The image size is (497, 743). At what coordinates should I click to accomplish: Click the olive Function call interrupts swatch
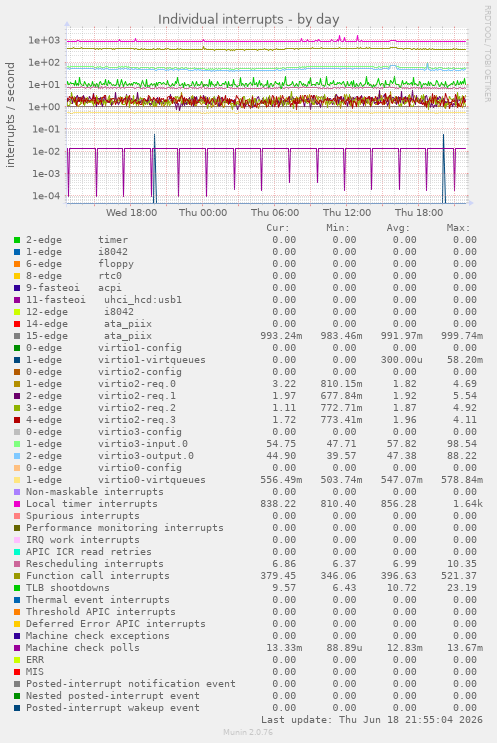coord(17,576)
